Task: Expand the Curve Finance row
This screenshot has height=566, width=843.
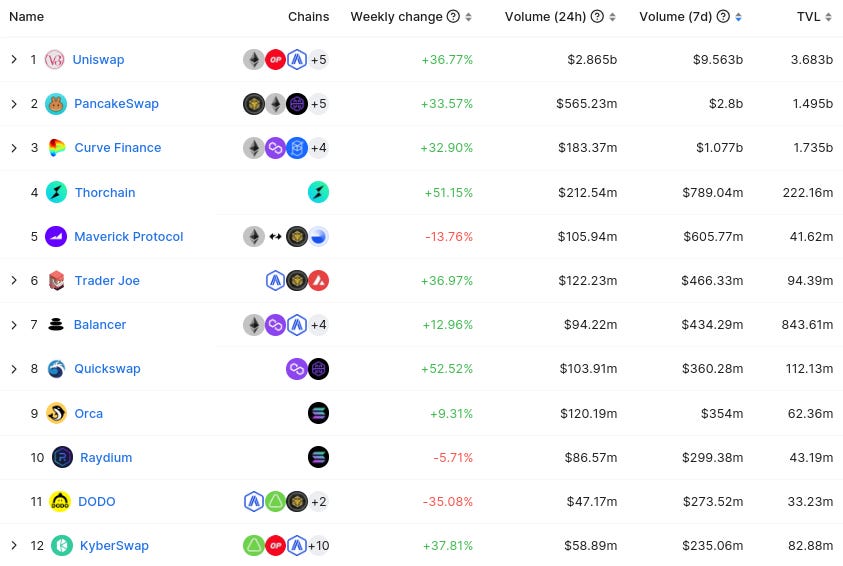Action: [14, 148]
